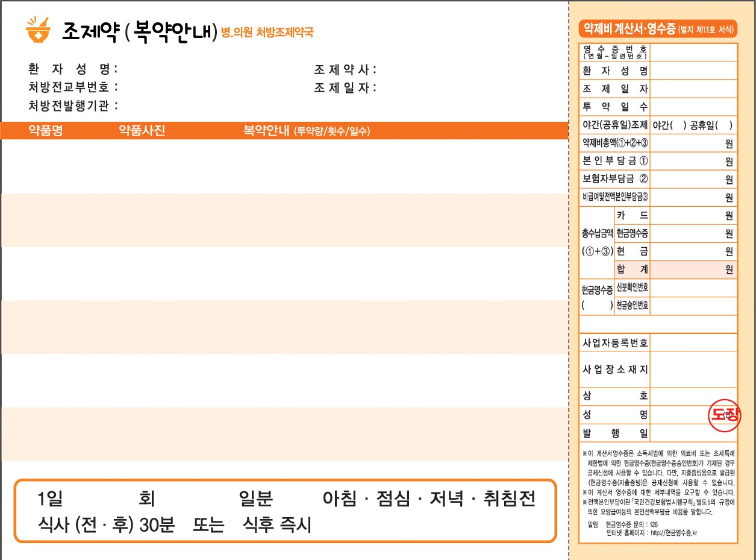This screenshot has height=560, width=756.
Task: Click the 약제비총액 amount field
Action: tap(693, 143)
